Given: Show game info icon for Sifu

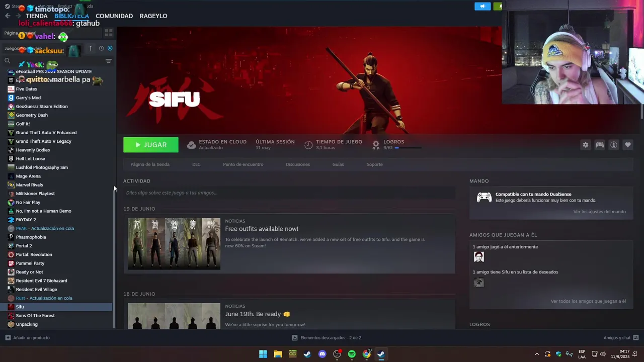Looking at the screenshot, I should click(614, 145).
